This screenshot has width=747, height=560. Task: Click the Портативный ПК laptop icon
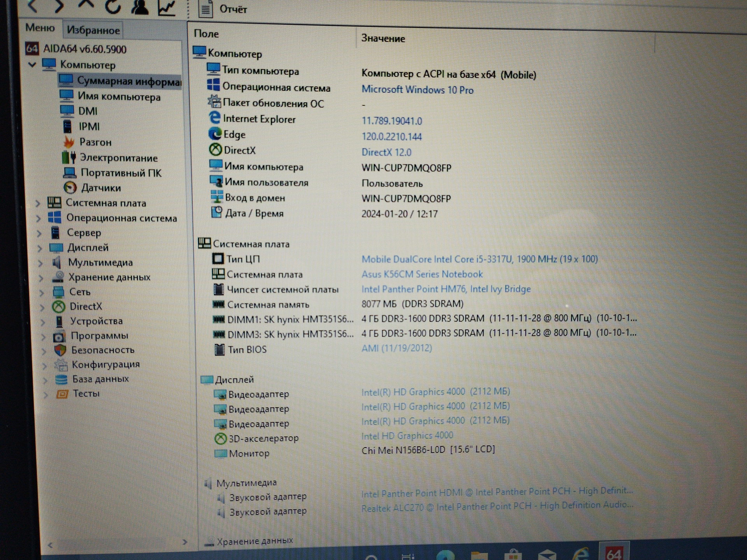[x=70, y=172]
